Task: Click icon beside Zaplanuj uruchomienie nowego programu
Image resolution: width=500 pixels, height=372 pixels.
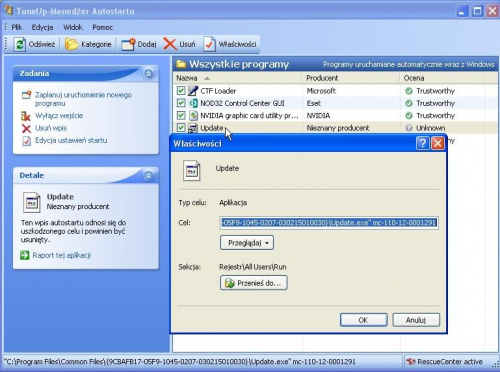Action: 26,95
